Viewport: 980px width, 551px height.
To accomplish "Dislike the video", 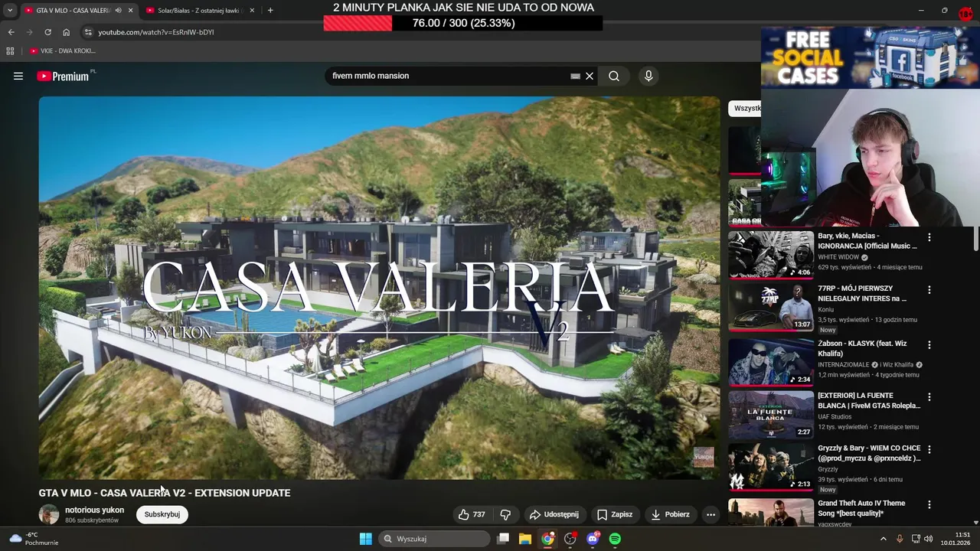I will [x=505, y=514].
